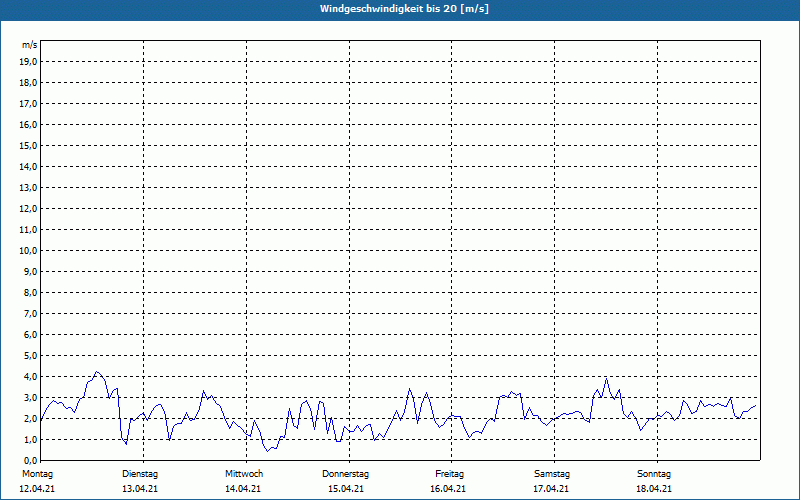This screenshot has height=500, width=800.
Task: Click the '13,0' axis label
Action: coord(28,187)
